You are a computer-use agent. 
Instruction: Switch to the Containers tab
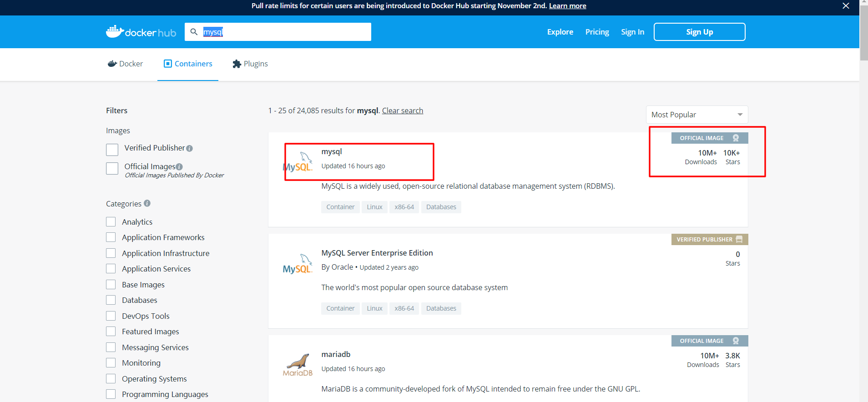(188, 64)
